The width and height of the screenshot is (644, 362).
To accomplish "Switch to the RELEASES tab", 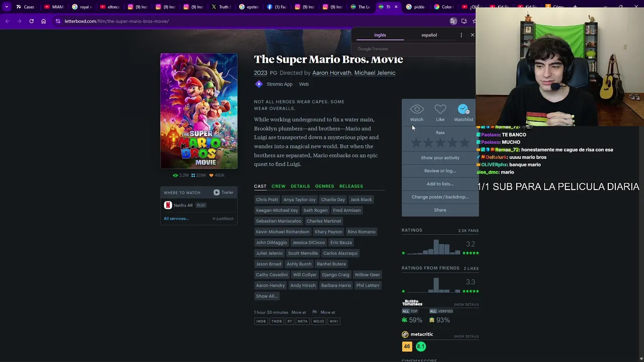I will click(x=351, y=187).
